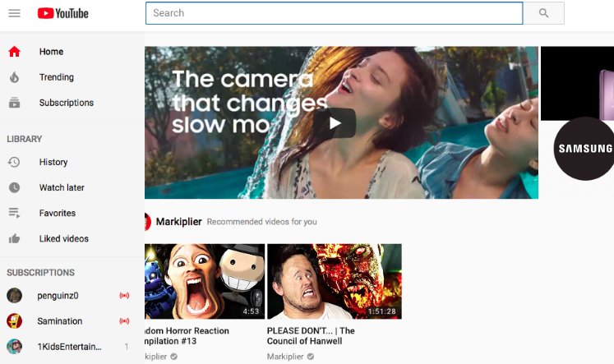
Task: Click the LIBRARY section heading
Action: 25,139
